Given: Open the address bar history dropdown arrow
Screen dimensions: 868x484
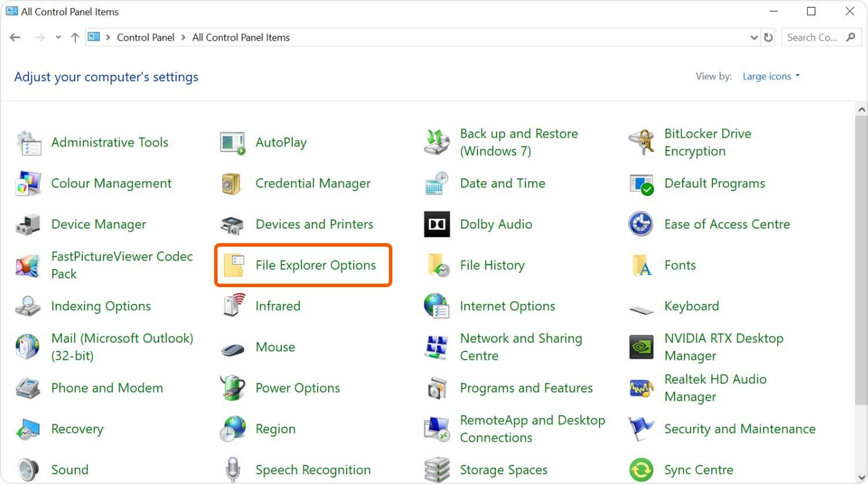Looking at the screenshot, I should click(x=754, y=38).
